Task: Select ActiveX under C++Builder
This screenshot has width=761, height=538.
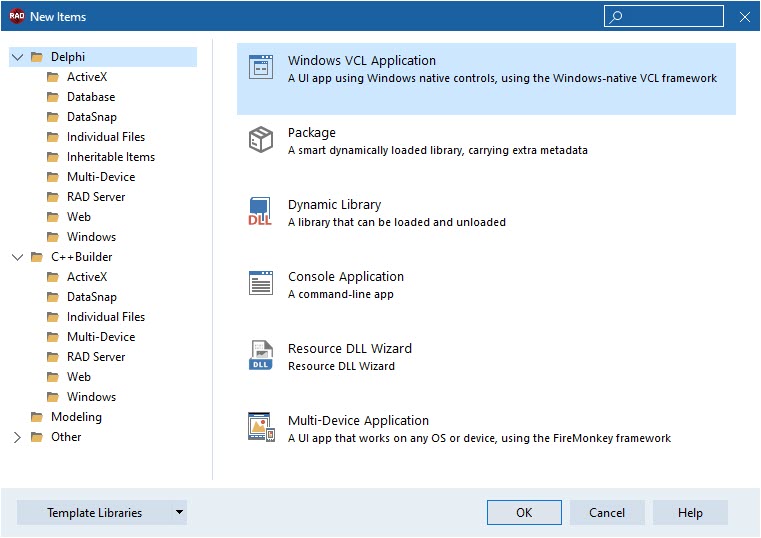Action: click(87, 277)
